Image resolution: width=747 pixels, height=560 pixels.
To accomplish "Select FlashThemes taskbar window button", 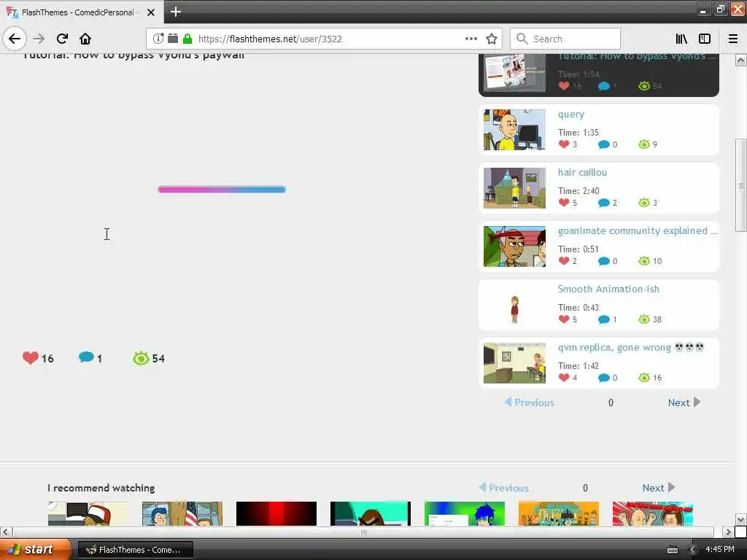I will pyautogui.click(x=135, y=550).
